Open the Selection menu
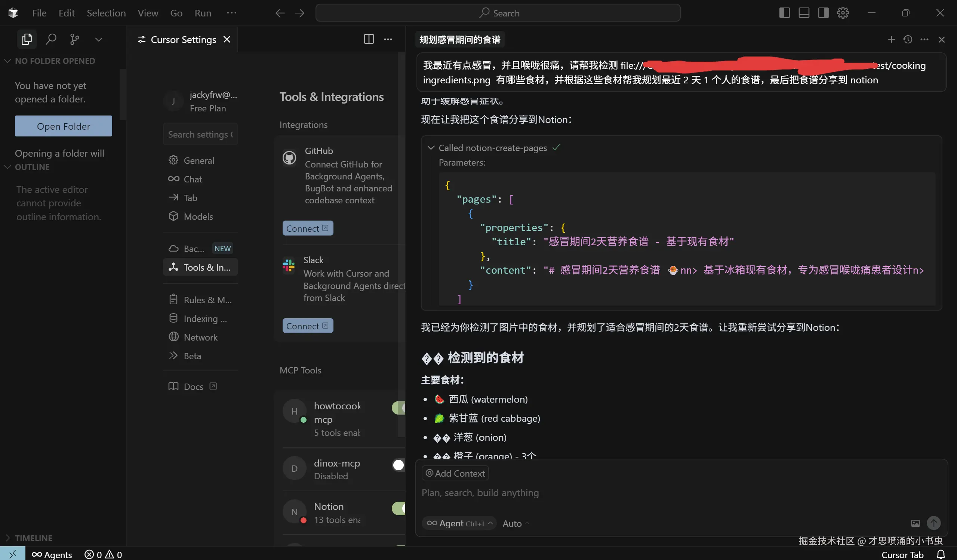The image size is (957, 560). coord(106,13)
